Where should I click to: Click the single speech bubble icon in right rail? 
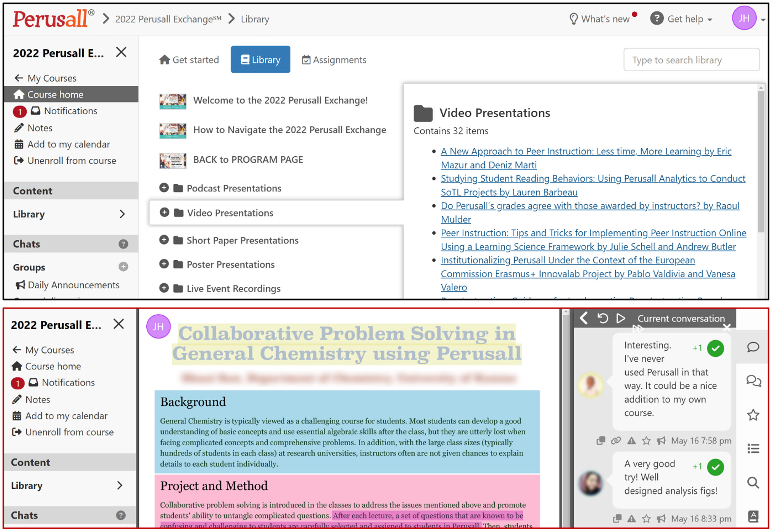753,347
